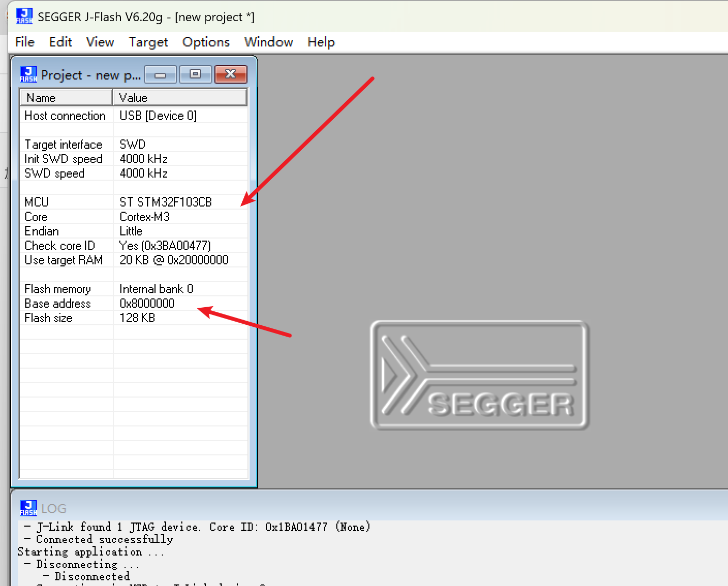Image resolution: width=728 pixels, height=586 pixels.
Task: Select the Base address row label
Action: tap(58, 304)
